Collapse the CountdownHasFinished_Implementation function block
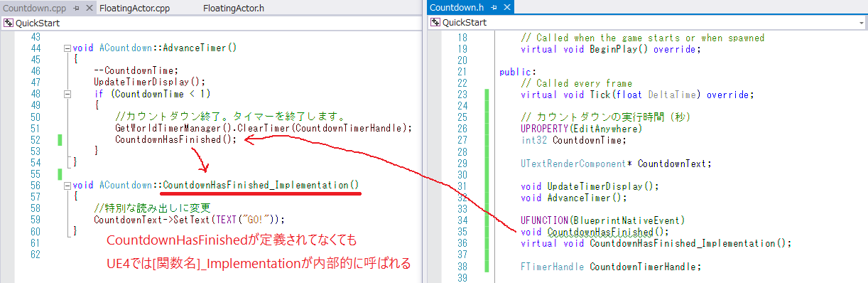 (67, 185)
